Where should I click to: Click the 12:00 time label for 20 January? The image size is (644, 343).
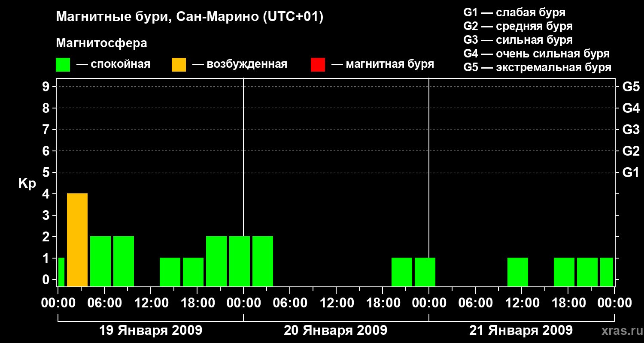click(336, 303)
